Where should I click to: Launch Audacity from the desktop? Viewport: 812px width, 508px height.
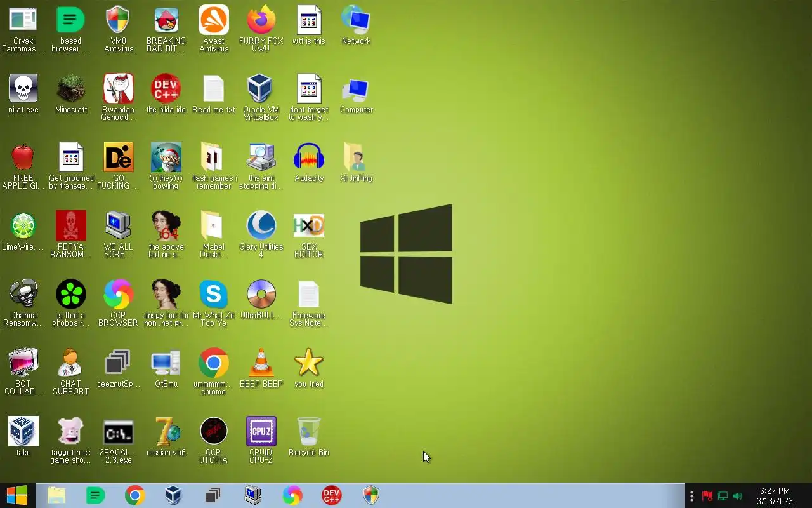(309, 157)
